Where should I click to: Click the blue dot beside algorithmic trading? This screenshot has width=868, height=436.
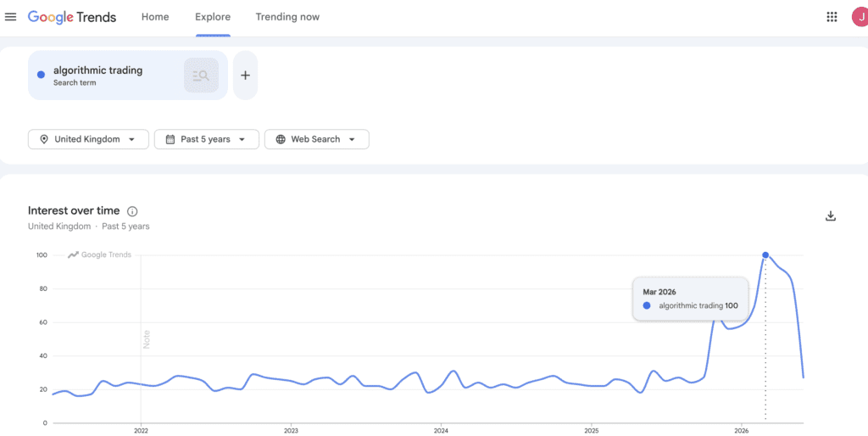pyautogui.click(x=41, y=75)
